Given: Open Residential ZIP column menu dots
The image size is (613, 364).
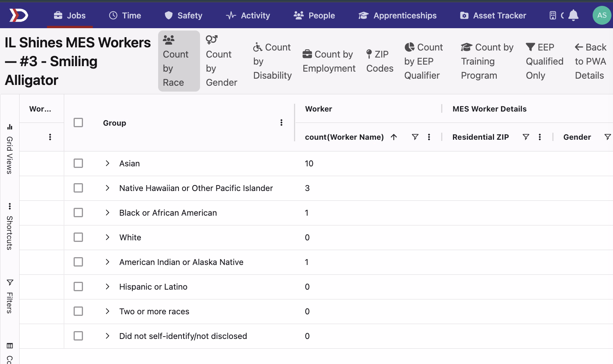Looking at the screenshot, I should tap(540, 137).
